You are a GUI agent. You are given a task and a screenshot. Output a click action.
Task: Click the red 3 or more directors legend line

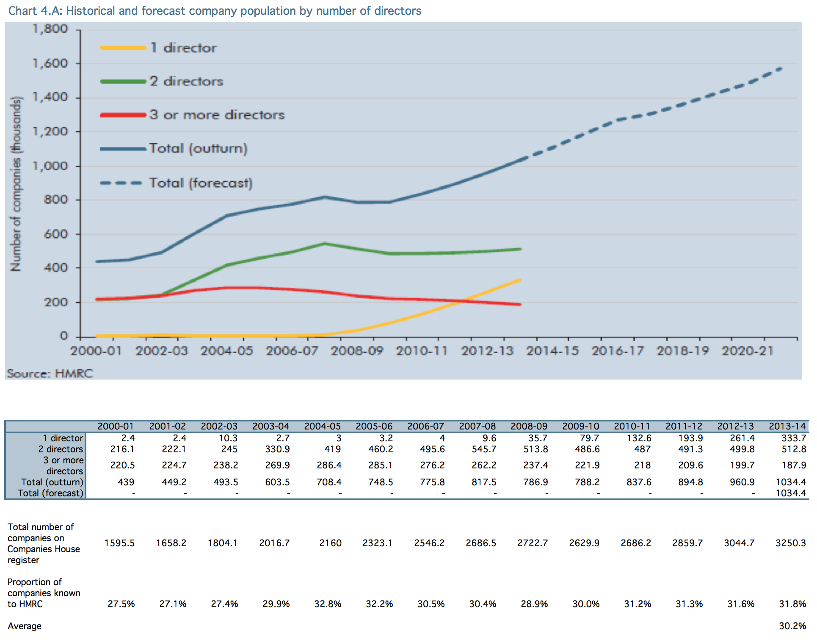coord(123,115)
